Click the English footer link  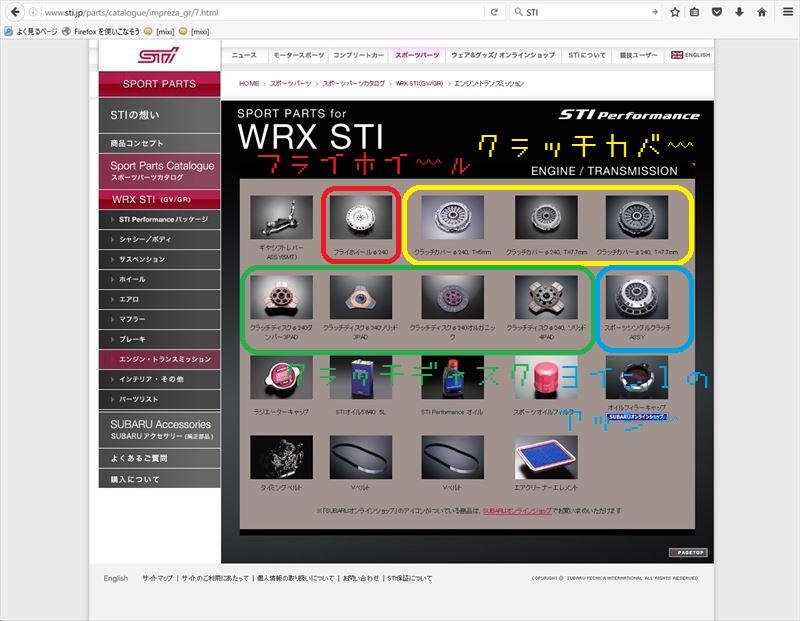[116, 578]
